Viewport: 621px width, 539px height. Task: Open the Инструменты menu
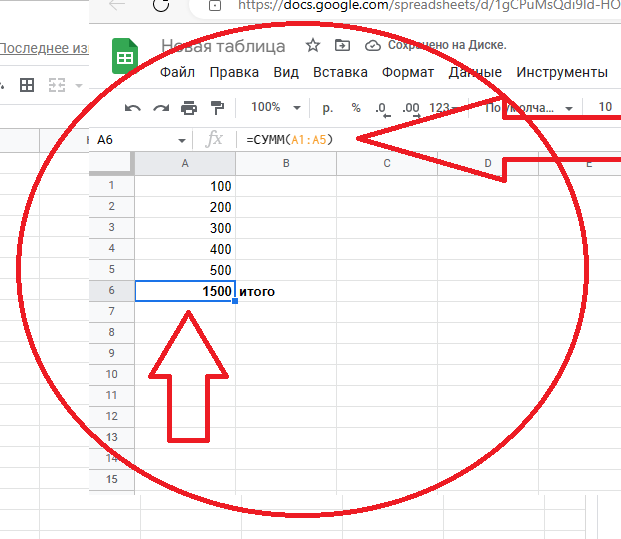coord(562,72)
